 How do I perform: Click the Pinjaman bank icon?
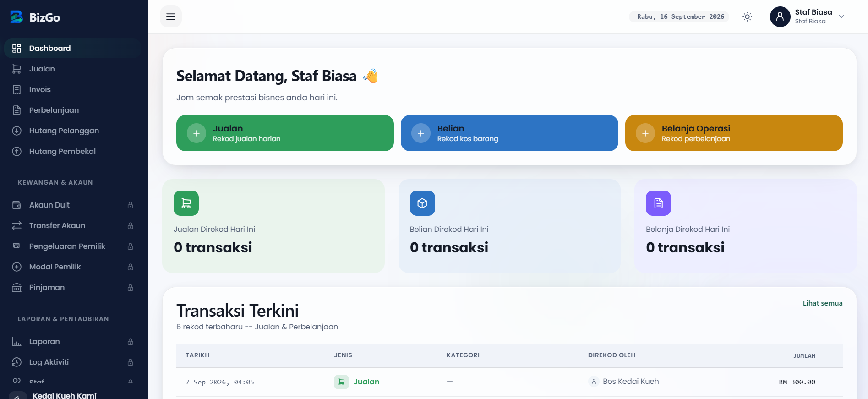[17, 287]
